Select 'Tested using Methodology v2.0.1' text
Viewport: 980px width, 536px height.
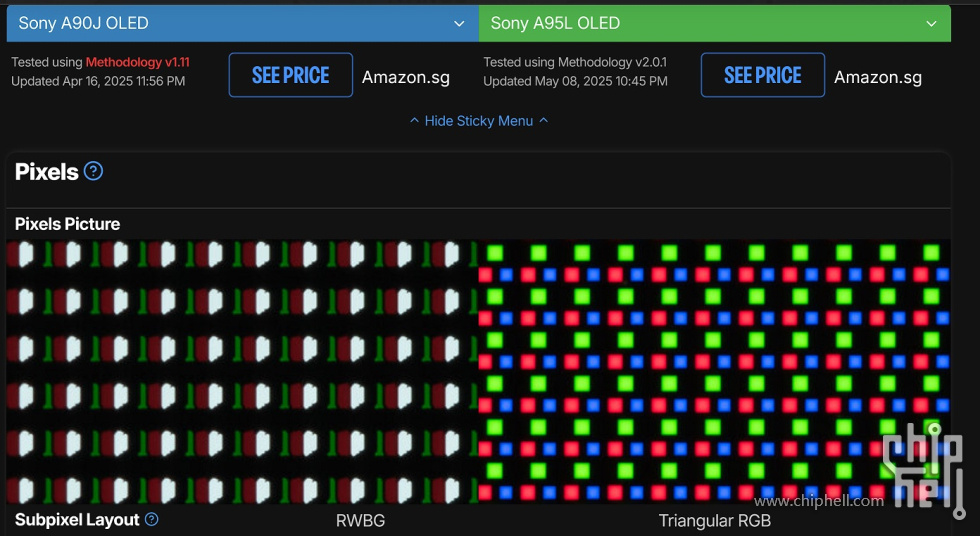click(x=574, y=62)
